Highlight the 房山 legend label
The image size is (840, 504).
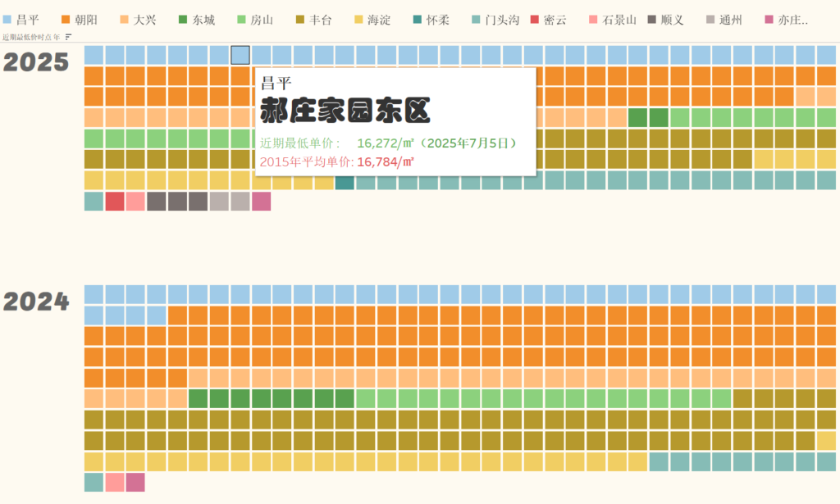click(x=262, y=20)
